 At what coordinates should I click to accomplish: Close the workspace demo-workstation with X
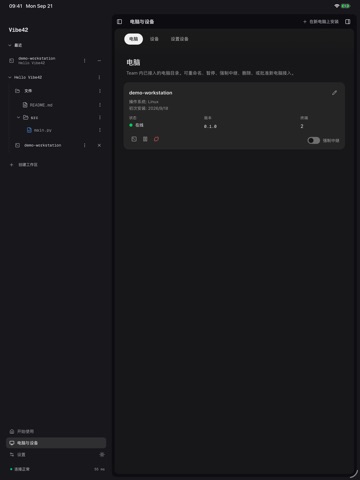tap(99, 145)
